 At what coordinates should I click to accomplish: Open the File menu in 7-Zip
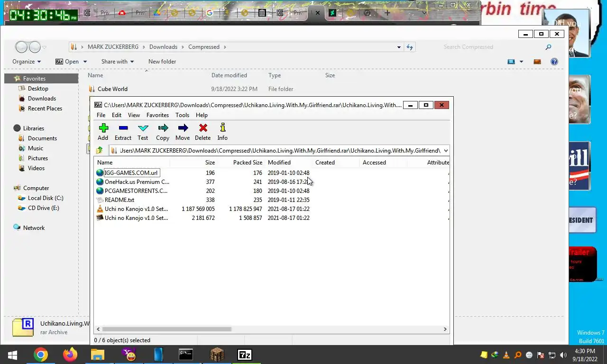pyautogui.click(x=101, y=115)
